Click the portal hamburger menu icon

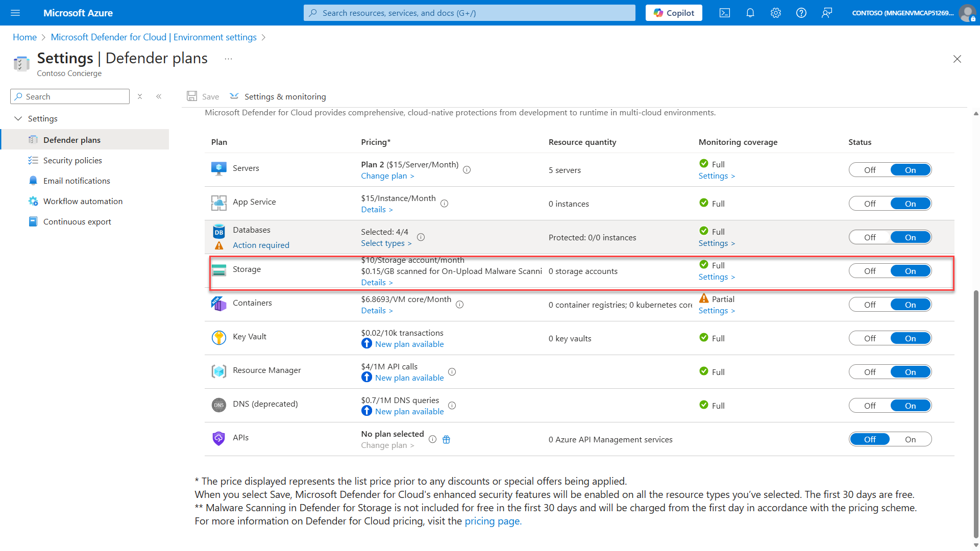tap(15, 13)
